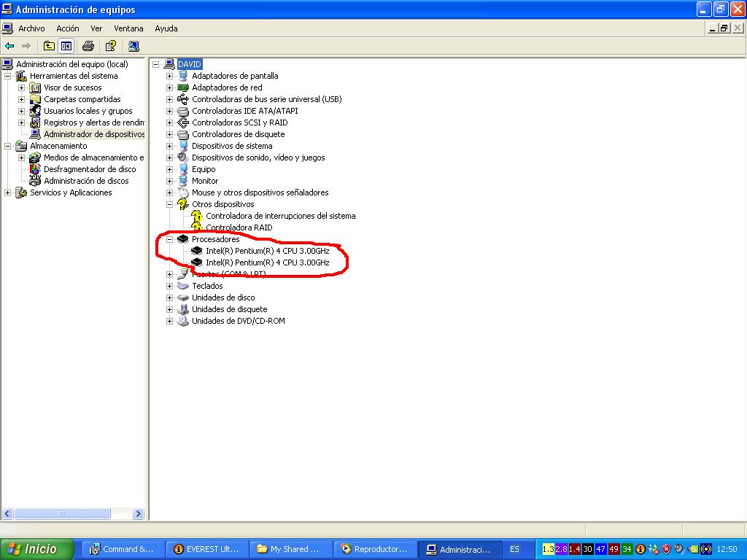Click the Otros dispositivos question mark icon
Image resolution: width=747 pixels, height=560 pixels.
(183, 204)
